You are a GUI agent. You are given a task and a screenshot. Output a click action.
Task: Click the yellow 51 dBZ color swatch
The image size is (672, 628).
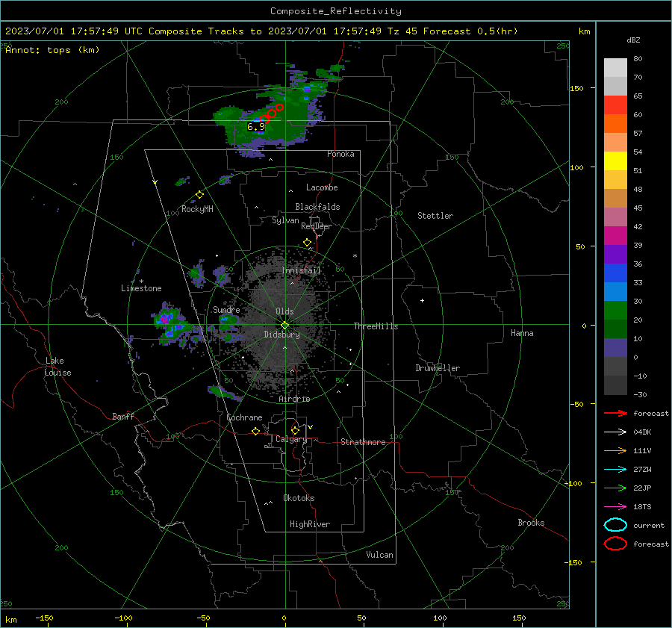coord(615,161)
